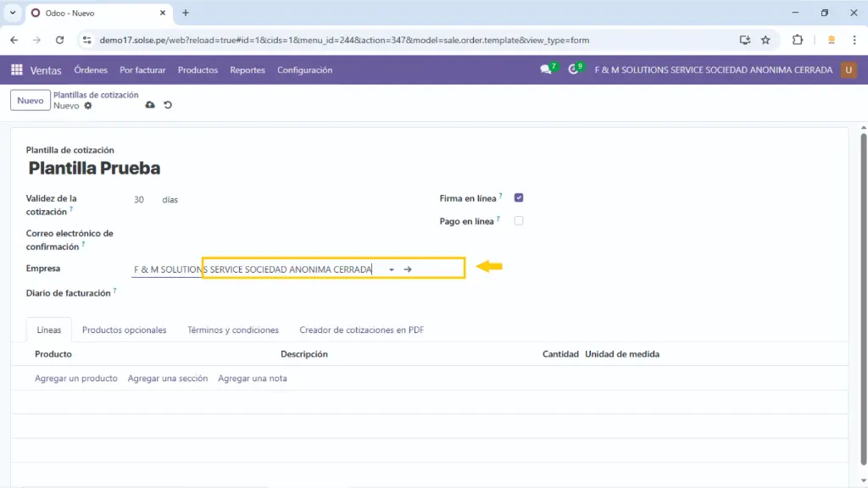The width and height of the screenshot is (868, 488).
Task: Click the cloud save record icon
Action: coord(150,105)
